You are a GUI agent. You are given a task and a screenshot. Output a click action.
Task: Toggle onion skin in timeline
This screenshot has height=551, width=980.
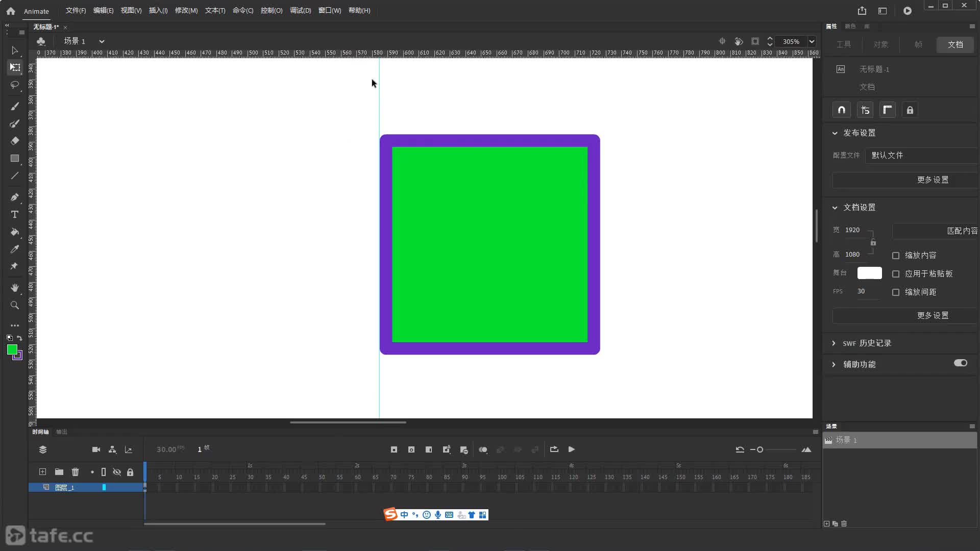pos(483,449)
